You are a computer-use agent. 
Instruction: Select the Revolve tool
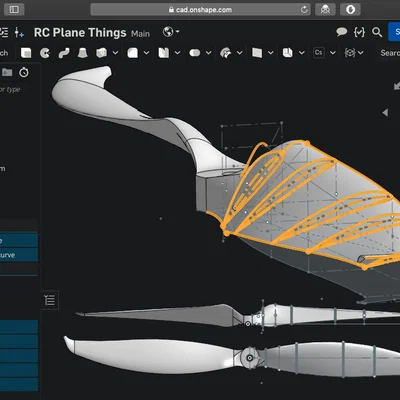pos(45,53)
